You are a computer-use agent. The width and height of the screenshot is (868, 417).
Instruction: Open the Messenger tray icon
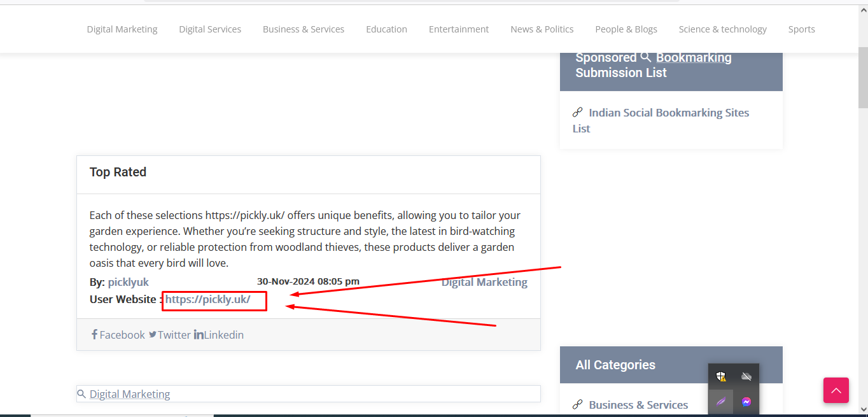746,402
